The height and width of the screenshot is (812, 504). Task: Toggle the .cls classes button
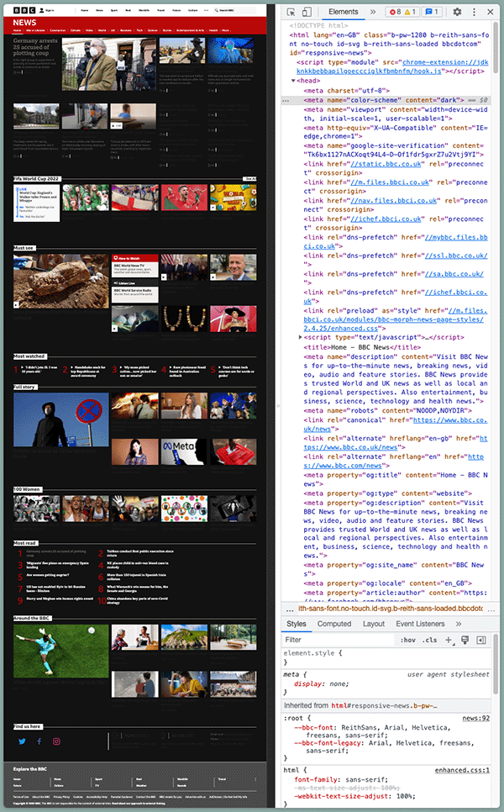tap(429, 640)
